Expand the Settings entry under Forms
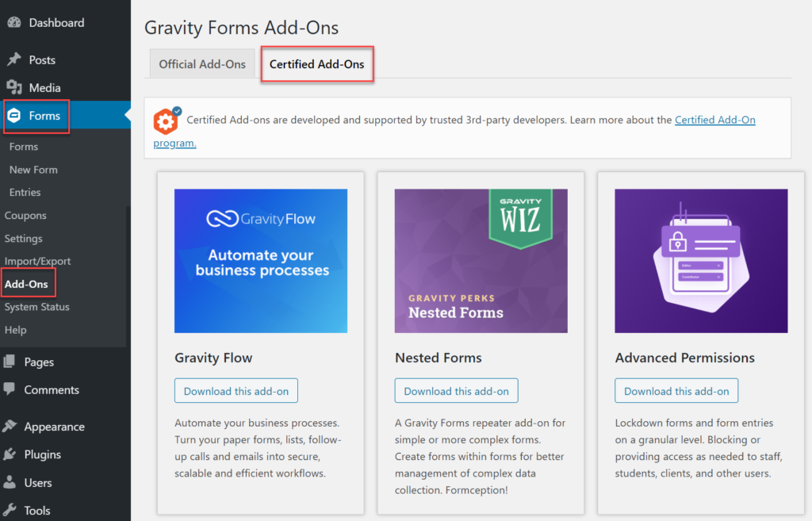The width and height of the screenshot is (812, 521). click(x=23, y=238)
